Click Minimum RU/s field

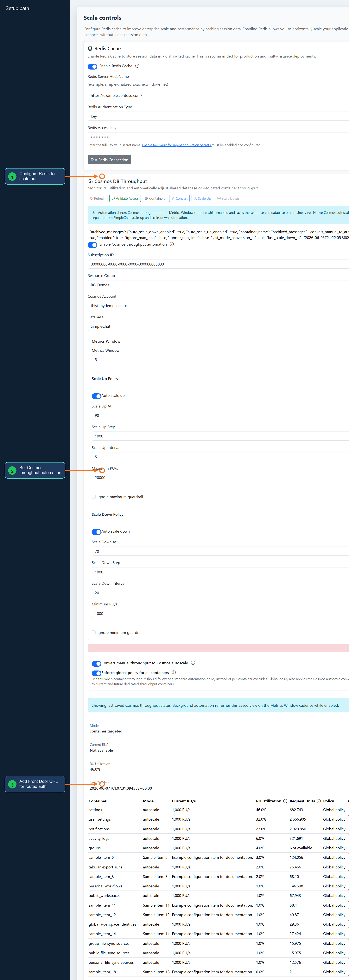[x=220, y=614]
